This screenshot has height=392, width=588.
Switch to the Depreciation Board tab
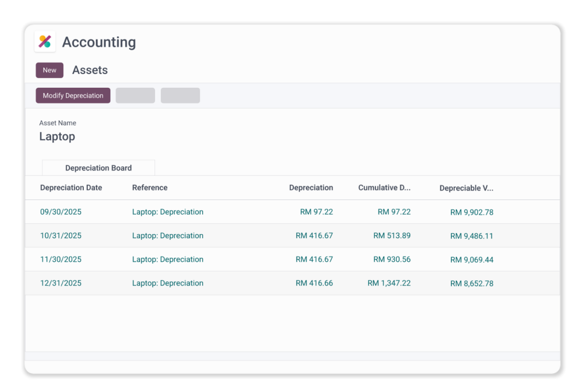click(98, 168)
